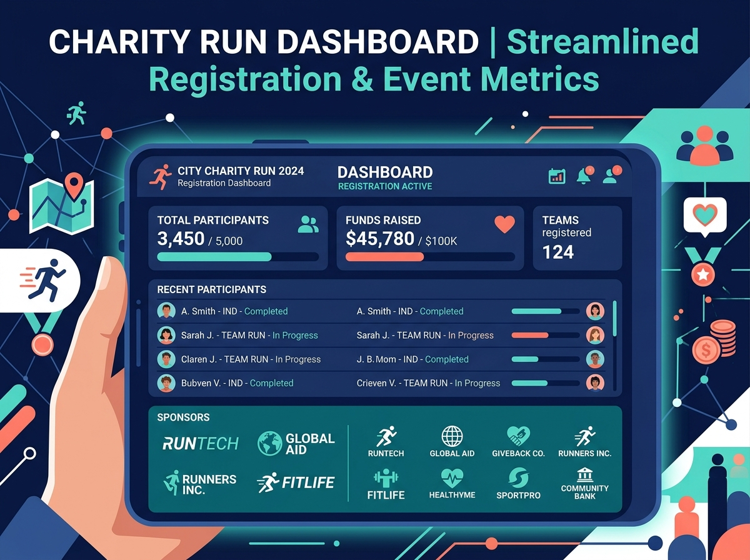Click the small RUNTECH runner icon
The height and width of the screenshot is (560, 750).
386,436
